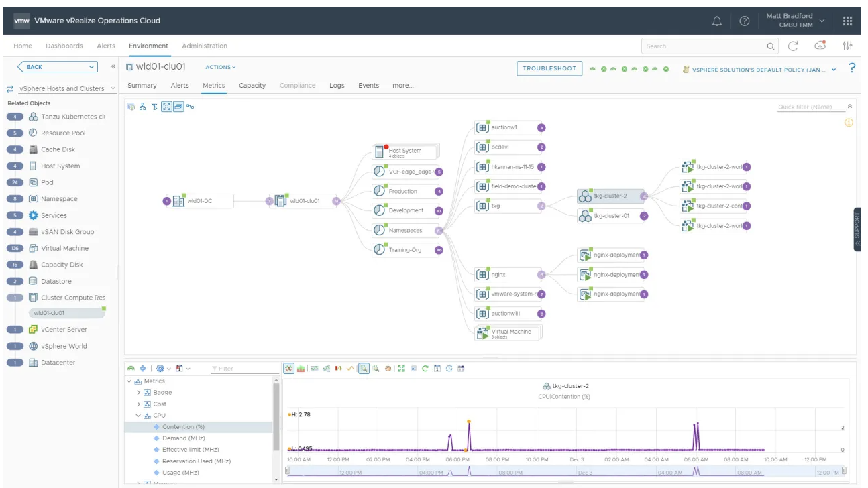Click the yellow info icon on the map
Viewport: 868px width, 488px height.
(x=849, y=123)
